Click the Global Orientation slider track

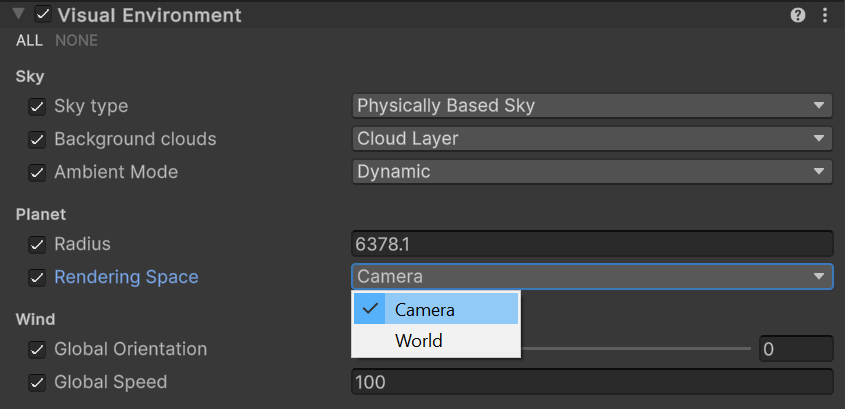tap(640, 349)
